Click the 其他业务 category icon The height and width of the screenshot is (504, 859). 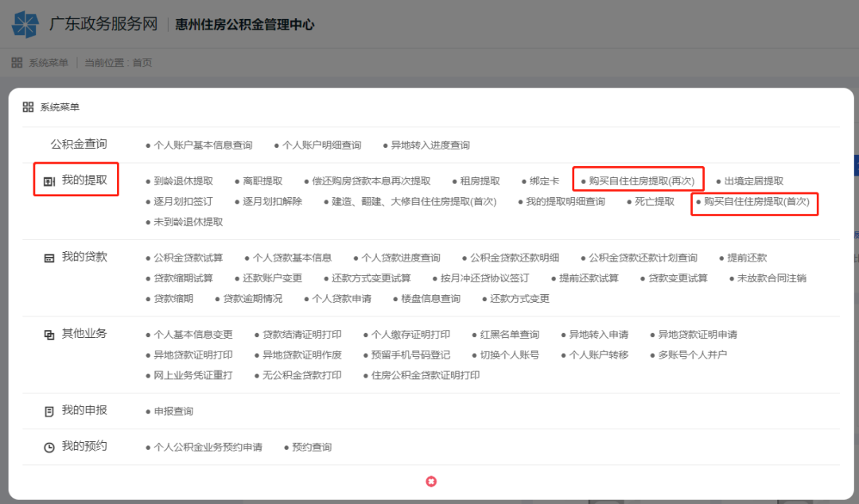click(49, 335)
